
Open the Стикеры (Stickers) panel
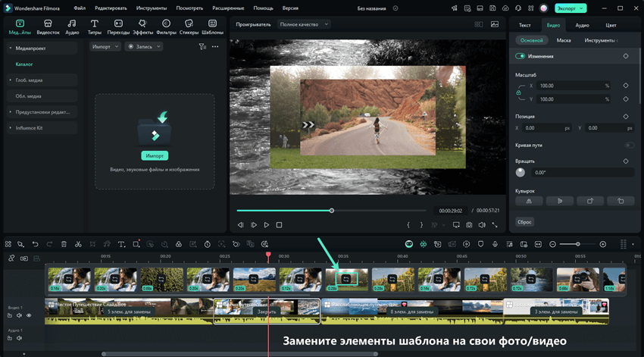tap(189, 27)
